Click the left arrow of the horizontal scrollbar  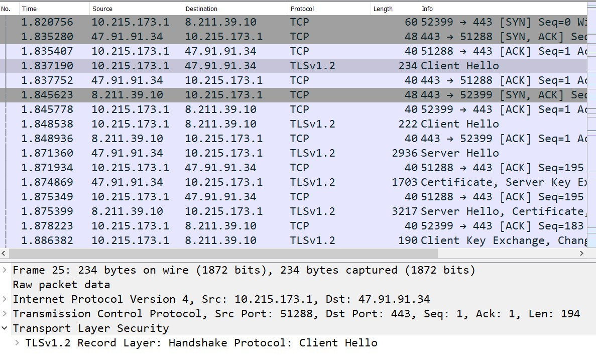pos(3,254)
